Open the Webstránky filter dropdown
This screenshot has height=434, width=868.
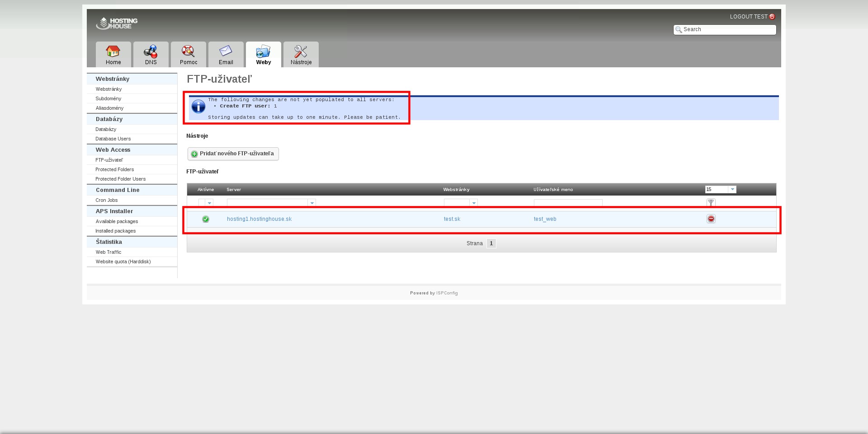point(473,203)
